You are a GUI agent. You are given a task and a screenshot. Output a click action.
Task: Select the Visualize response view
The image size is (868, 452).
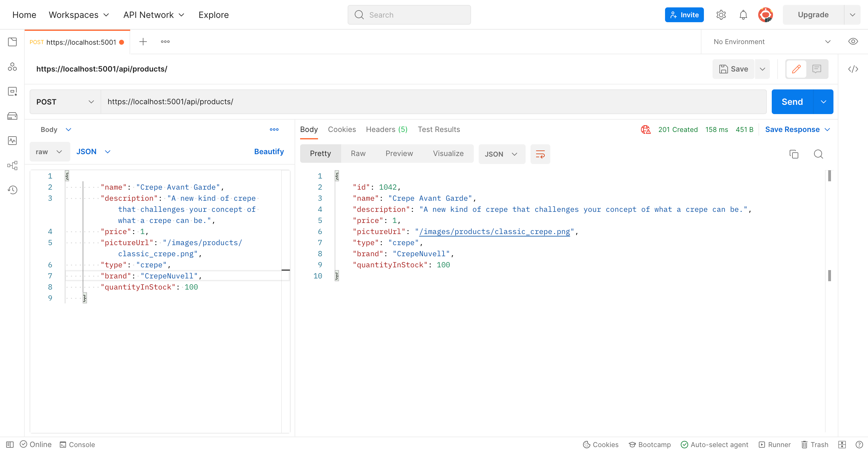pos(448,154)
